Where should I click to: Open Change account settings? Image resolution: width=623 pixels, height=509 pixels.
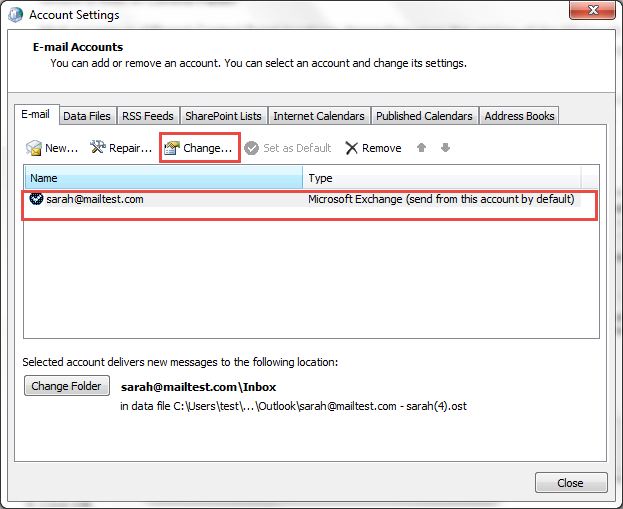click(199, 148)
